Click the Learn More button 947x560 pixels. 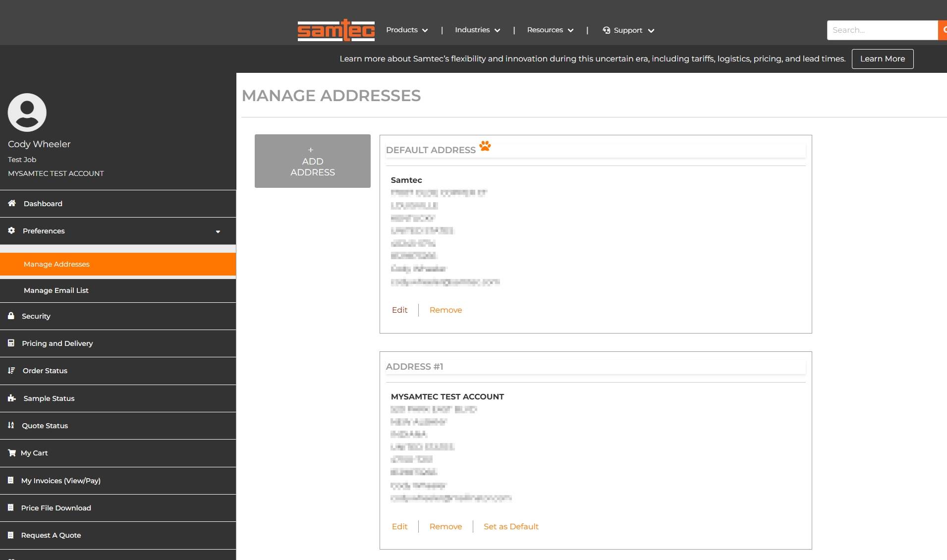point(882,58)
